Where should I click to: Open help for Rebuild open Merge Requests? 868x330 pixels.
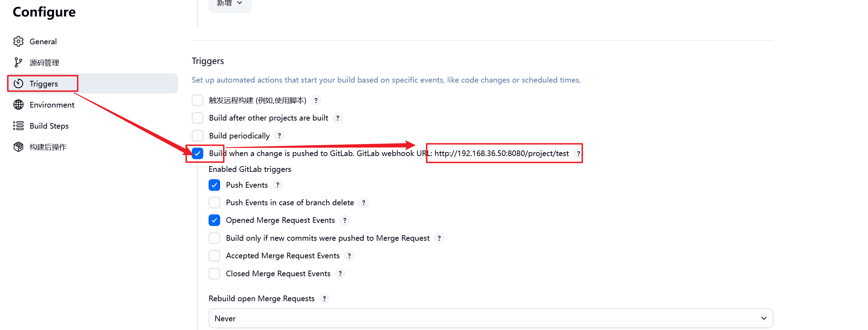tap(324, 299)
